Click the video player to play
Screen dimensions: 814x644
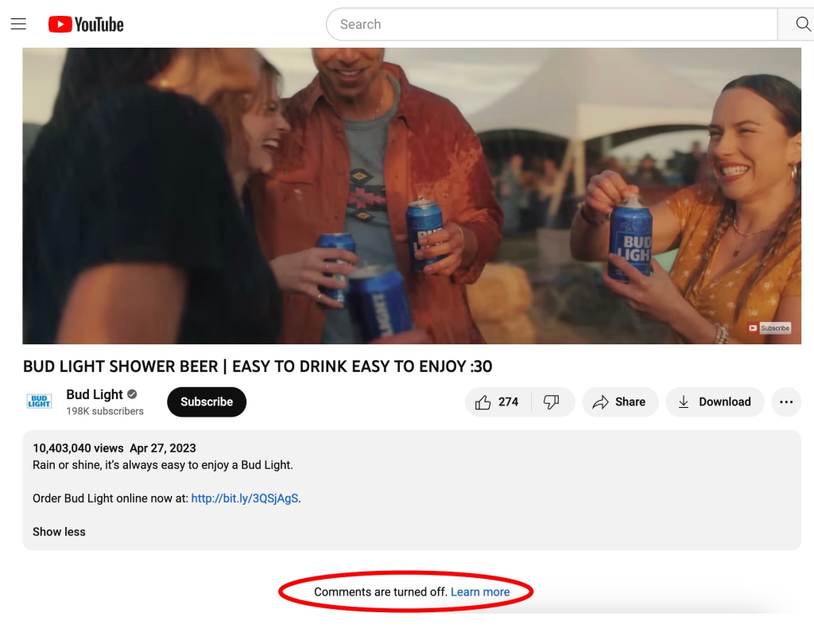[411, 196]
